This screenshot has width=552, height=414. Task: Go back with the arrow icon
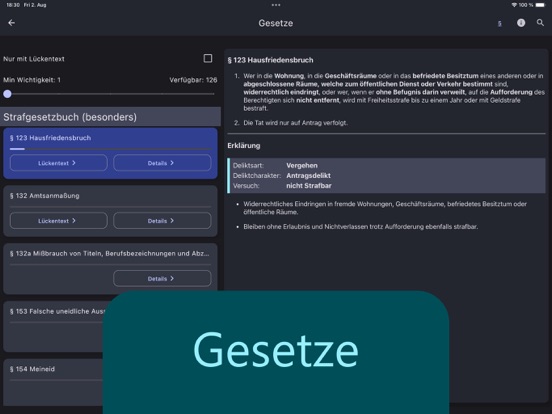tap(12, 23)
